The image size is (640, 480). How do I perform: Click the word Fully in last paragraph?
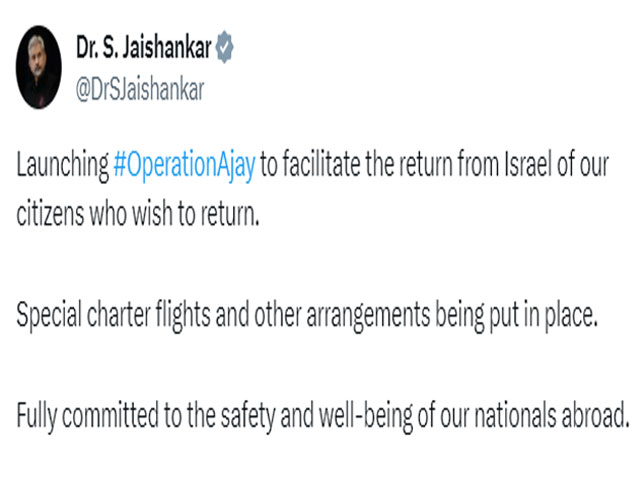tap(36, 417)
